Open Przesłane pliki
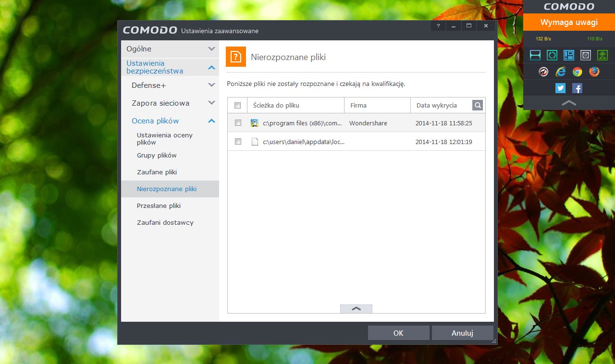This screenshot has width=615, height=364. pos(159,206)
